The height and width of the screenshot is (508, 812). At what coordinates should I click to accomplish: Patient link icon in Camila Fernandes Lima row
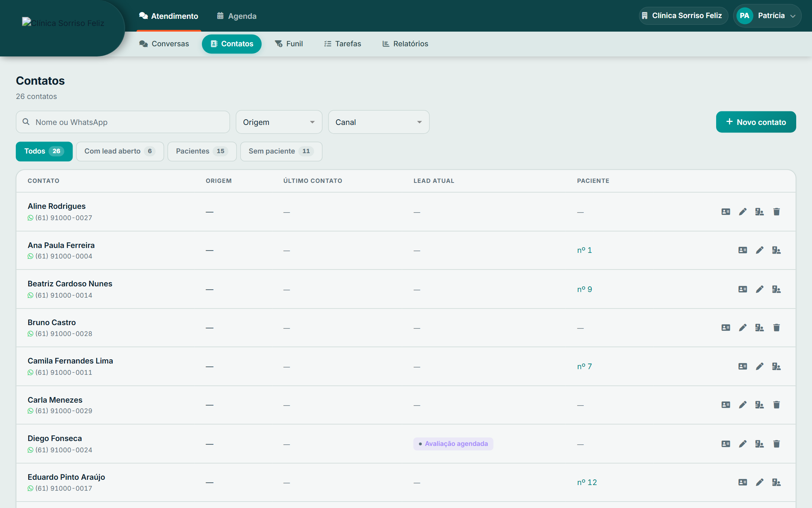[776, 367]
